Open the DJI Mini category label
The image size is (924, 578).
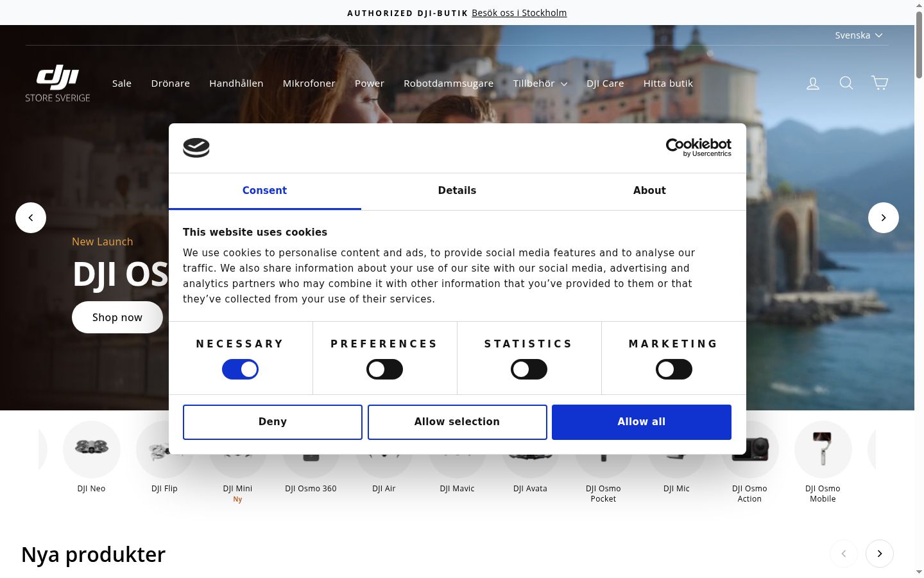click(237, 489)
